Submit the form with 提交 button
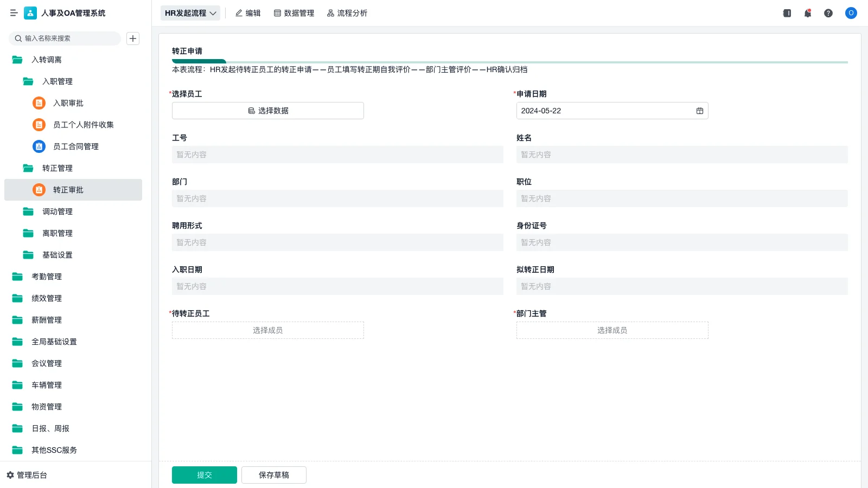Image resolution: width=868 pixels, height=488 pixels. (x=204, y=474)
